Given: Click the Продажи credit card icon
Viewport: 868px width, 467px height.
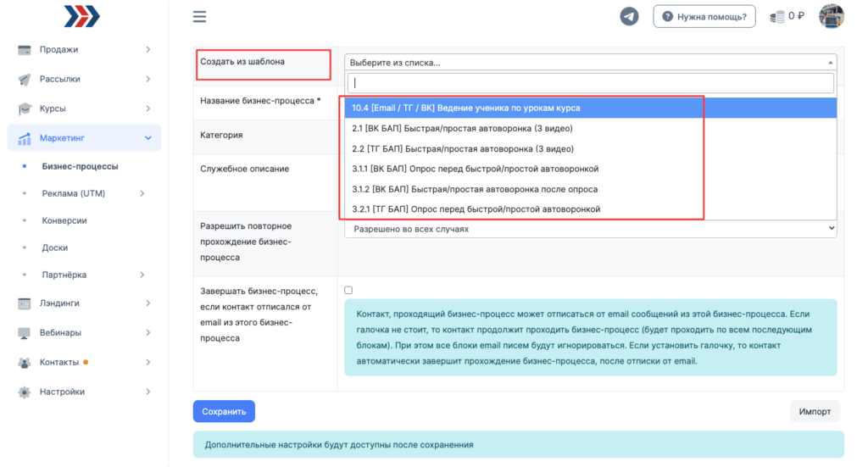Looking at the screenshot, I should pyautogui.click(x=25, y=50).
